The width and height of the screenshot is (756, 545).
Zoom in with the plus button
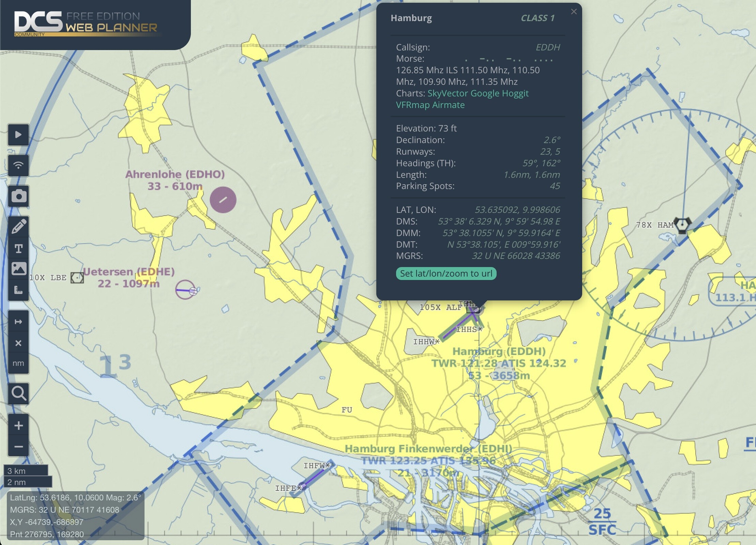coord(18,425)
